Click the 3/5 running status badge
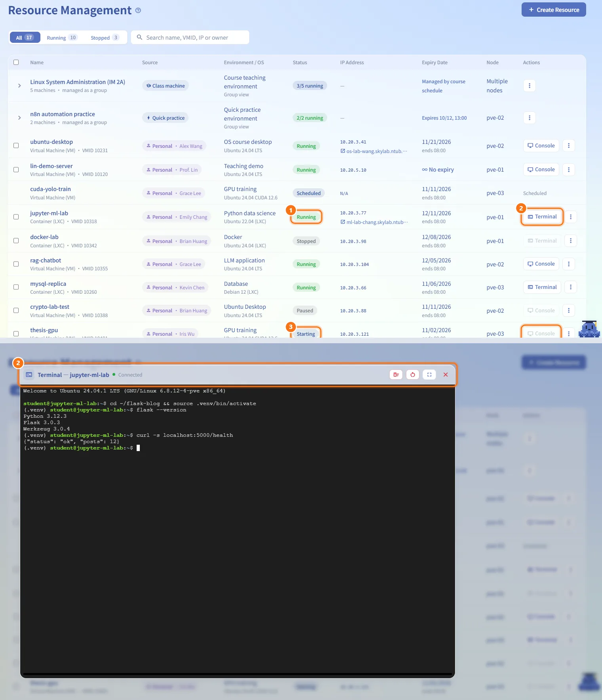Image resolution: width=602 pixels, height=700 pixels. [310, 86]
